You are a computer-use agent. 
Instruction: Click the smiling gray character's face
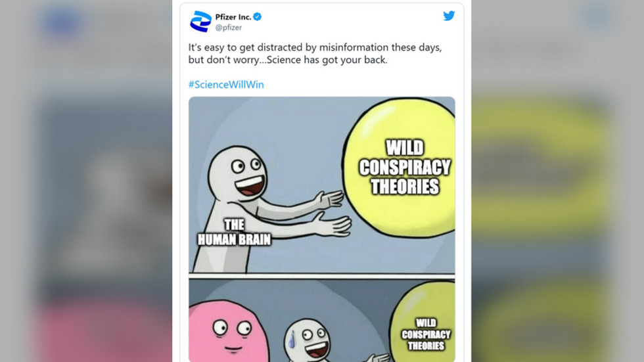tap(238, 173)
